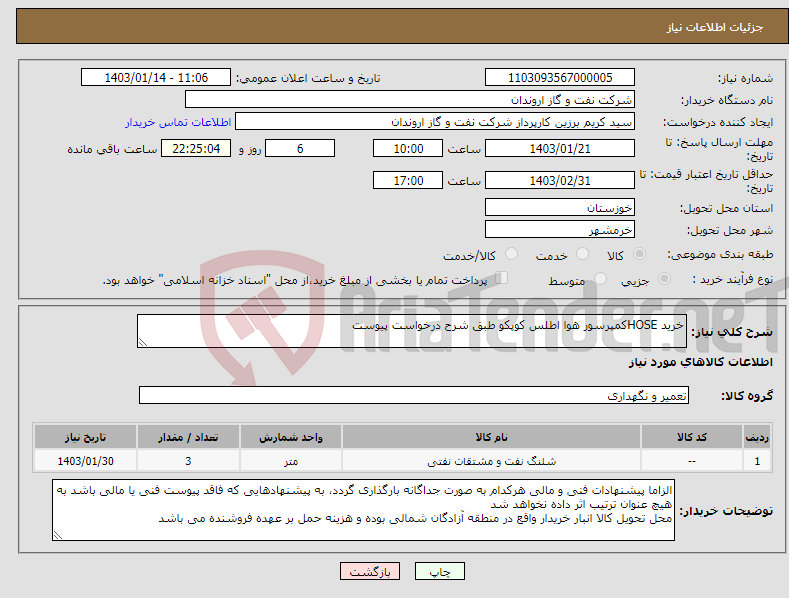Screen dimensions: 789x598
Task: Click the buyer notes text area
Action: tap(363, 510)
